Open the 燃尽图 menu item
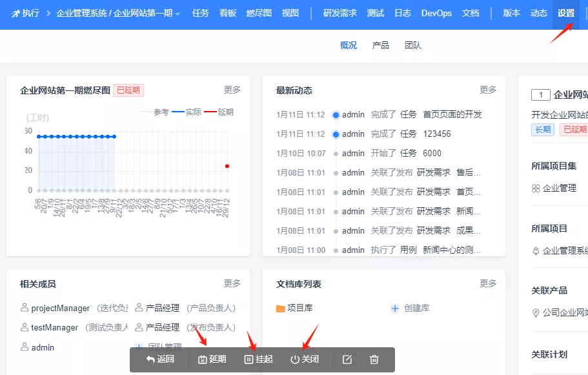 point(259,13)
